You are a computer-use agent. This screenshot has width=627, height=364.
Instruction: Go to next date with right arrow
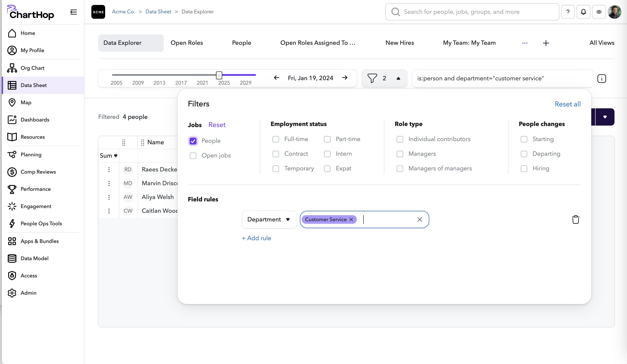[345, 78]
